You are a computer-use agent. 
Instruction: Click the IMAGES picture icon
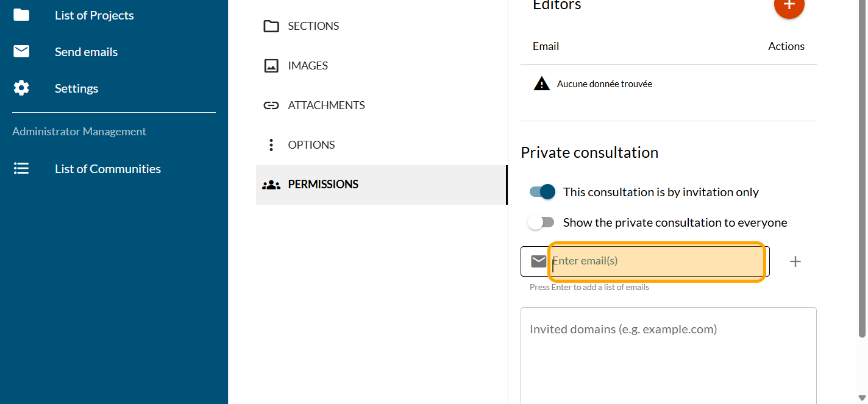271,66
